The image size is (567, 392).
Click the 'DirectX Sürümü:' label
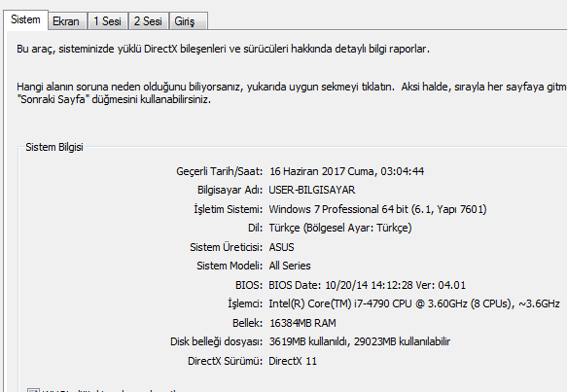226,361
